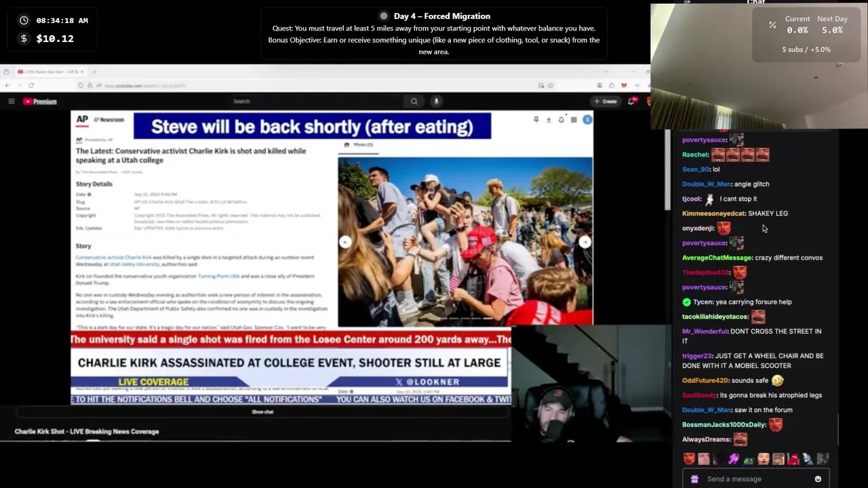The width and height of the screenshot is (868, 488).
Task: Expand the list all tabs dropdown arrow
Action: tap(606, 71)
